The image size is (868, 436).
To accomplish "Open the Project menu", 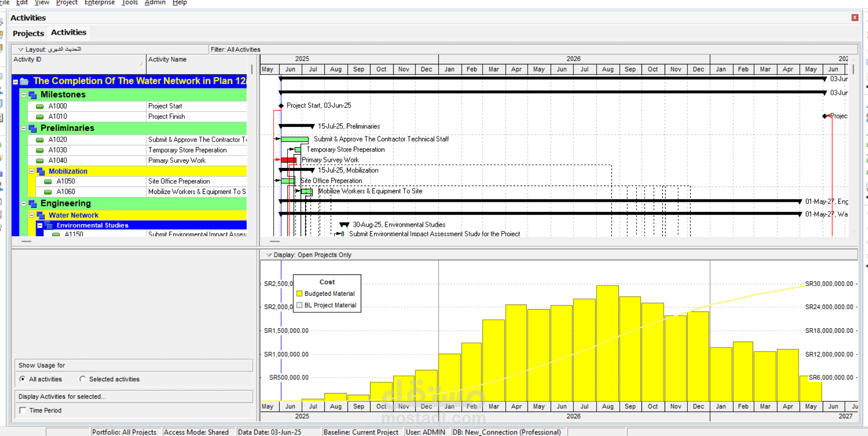I will [67, 3].
